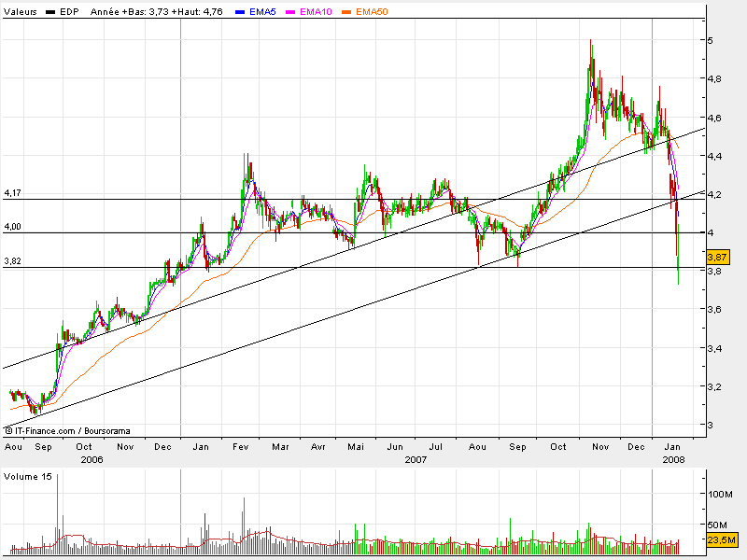Viewport: 747px width, 560px height.
Task: Click the Volume 15 panel label
Action: (x=28, y=477)
